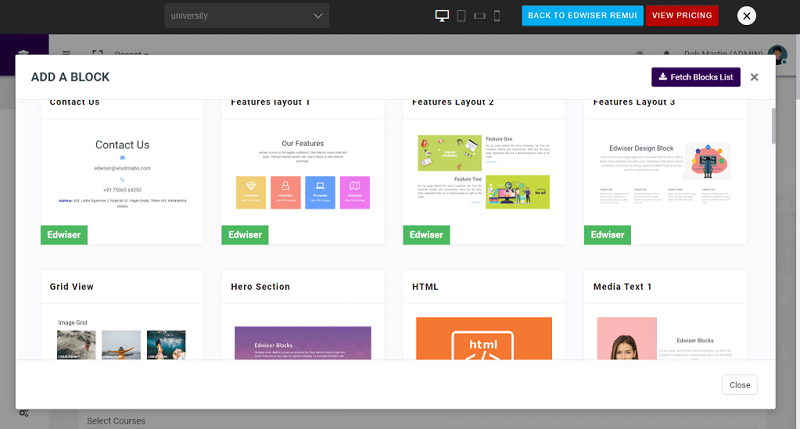
Task: Click Back to Edwiser RemUI button
Action: tap(582, 15)
